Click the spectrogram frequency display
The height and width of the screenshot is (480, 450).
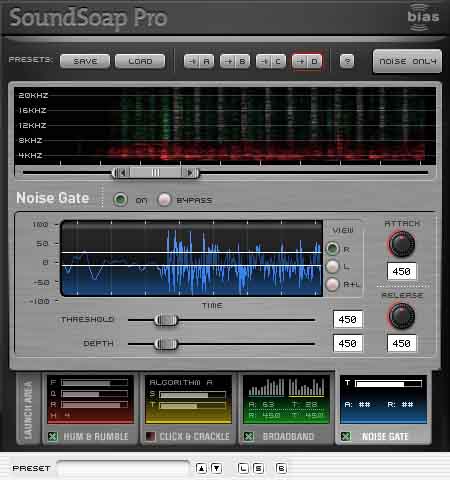[x=225, y=126]
